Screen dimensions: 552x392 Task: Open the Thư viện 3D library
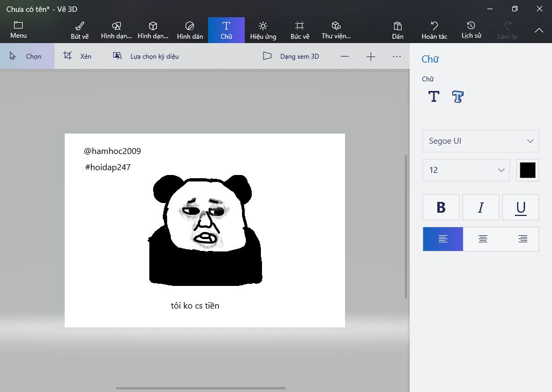(x=336, y=30)
